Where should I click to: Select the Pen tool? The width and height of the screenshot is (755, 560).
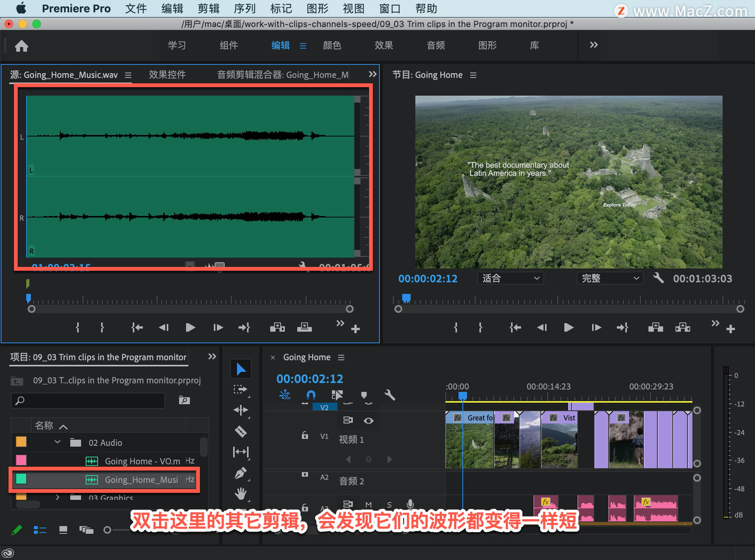click(x=241, y=473)
